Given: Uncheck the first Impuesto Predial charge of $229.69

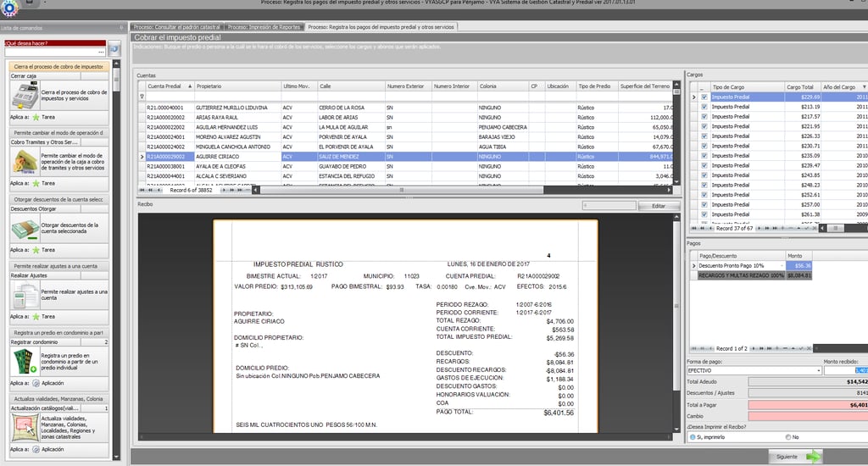Looking at the screenshot, I should tap(704, 97).
